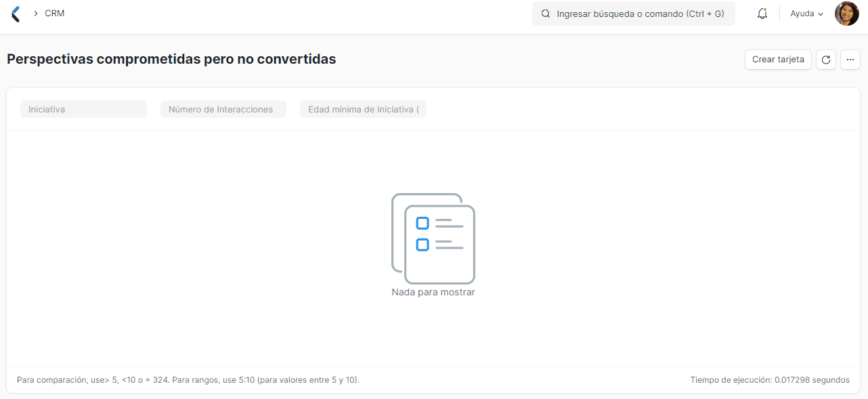Click the Número de Interacciones filter field
The image size is (868, 399).
pos(223,109)
